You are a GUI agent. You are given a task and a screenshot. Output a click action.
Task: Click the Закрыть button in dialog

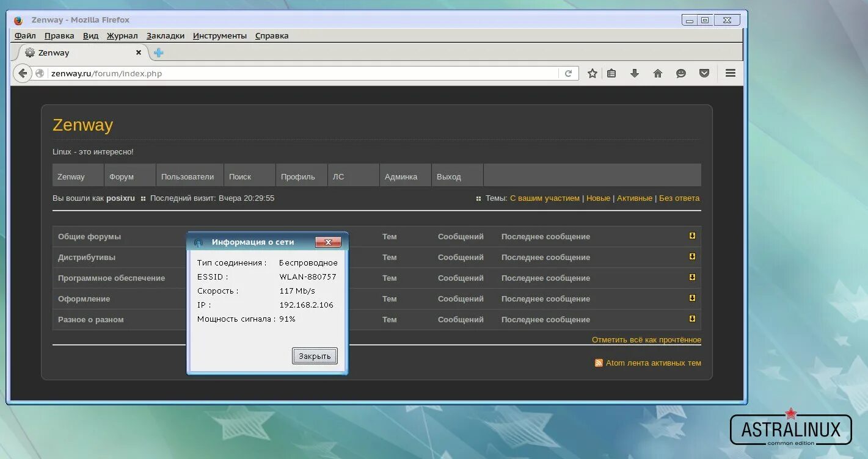pyautogui.click(x=315, y=356)
